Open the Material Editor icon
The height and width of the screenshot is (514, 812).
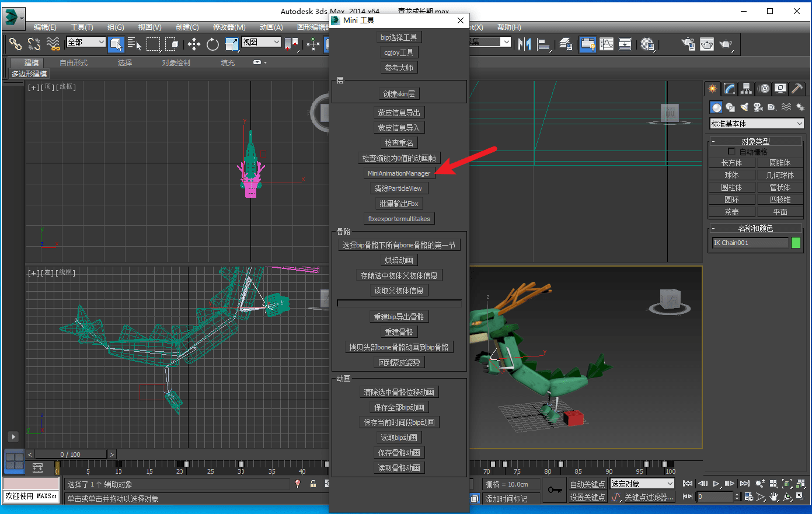(647, 44)
